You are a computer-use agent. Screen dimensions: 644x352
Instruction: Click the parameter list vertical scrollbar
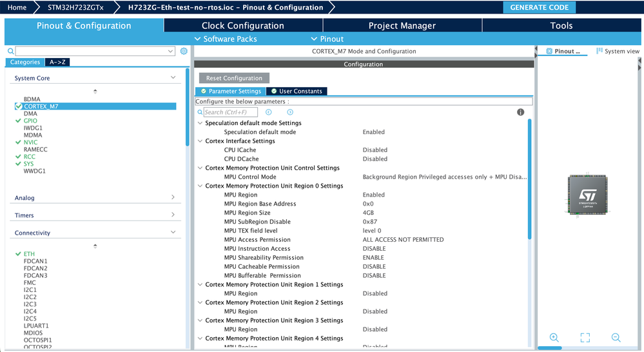(529, 179)
